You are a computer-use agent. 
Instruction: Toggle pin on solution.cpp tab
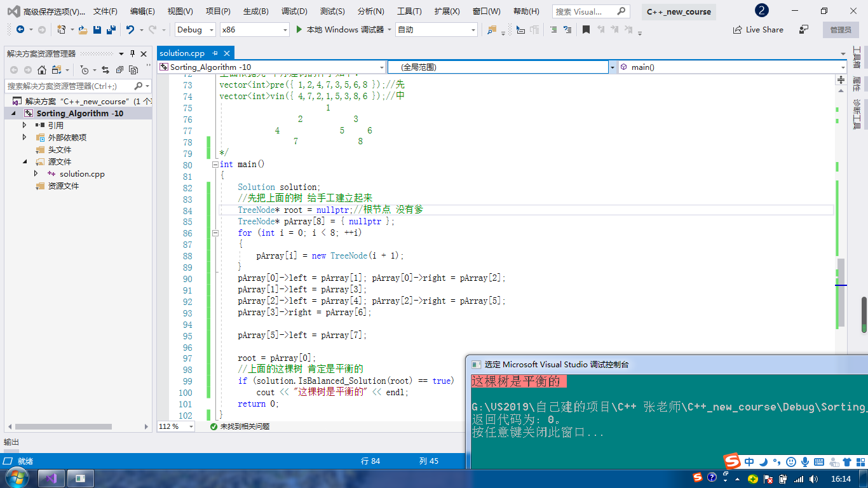tap(215, 53)
